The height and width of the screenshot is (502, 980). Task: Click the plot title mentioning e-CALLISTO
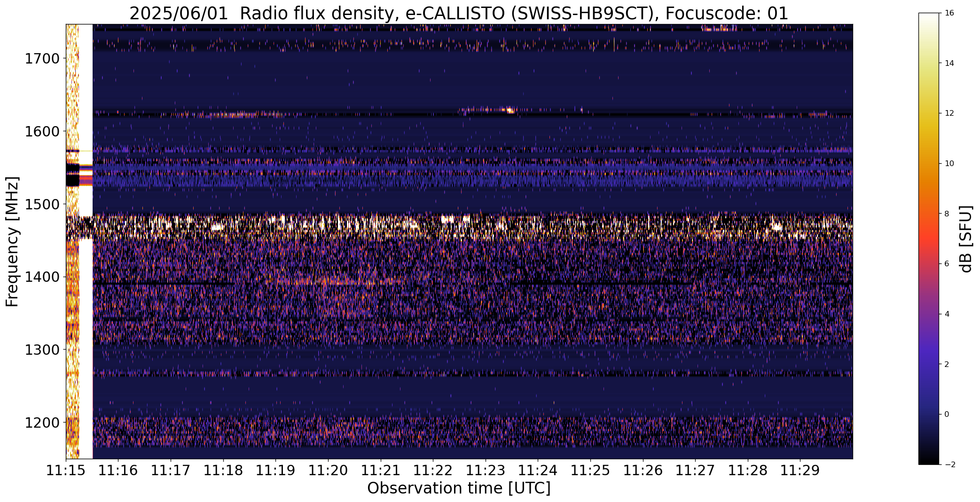point(459,13)
